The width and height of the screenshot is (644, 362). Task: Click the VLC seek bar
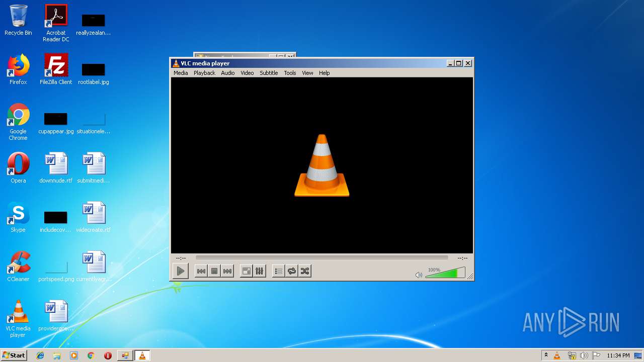321,257
